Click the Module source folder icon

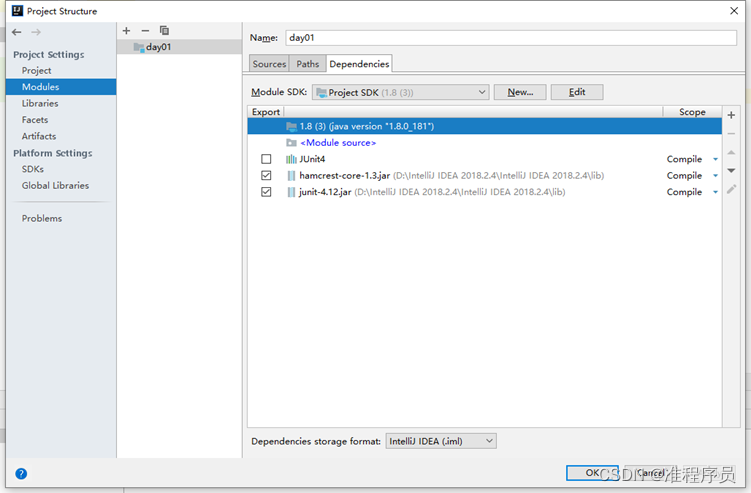(291, 143)
